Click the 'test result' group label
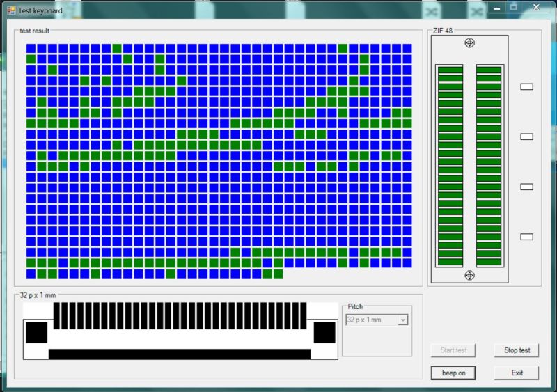The height and width of the screenshot is (392, 557). (x=34, y=31)
